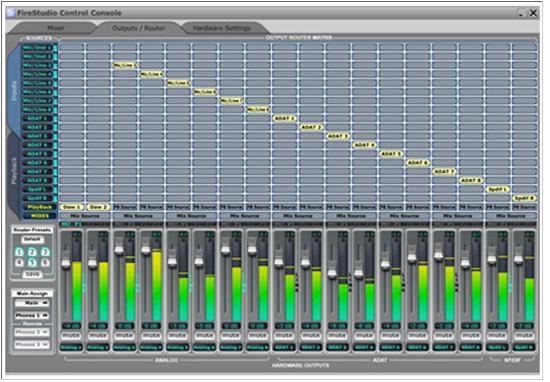Image resolution: width=550 pixels, height=382 pixels.
Task: Click the Analog 1 output name label
Action: click(71, 347)
